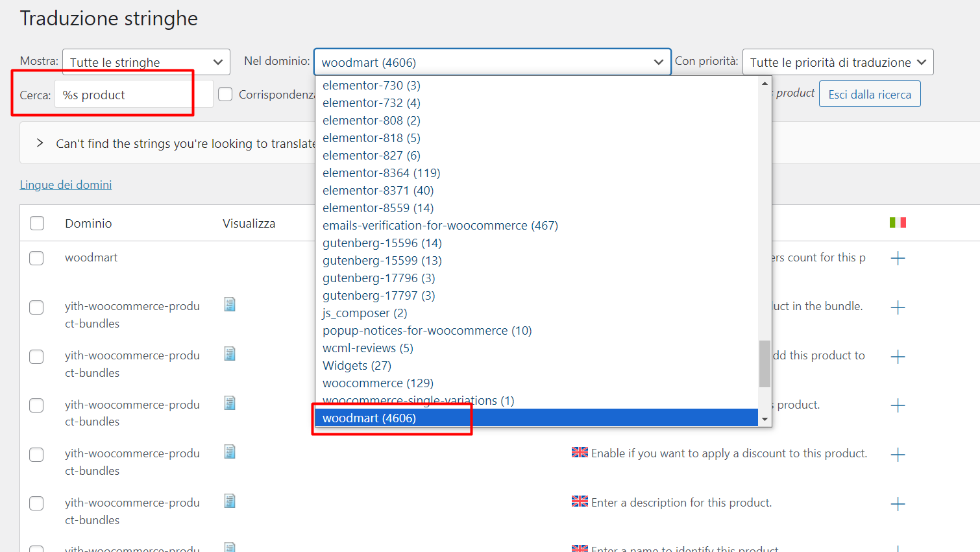This screenshot has height=552, width=980.
Task: Click the Italian flag column header
Action: (x=898, y=222)
